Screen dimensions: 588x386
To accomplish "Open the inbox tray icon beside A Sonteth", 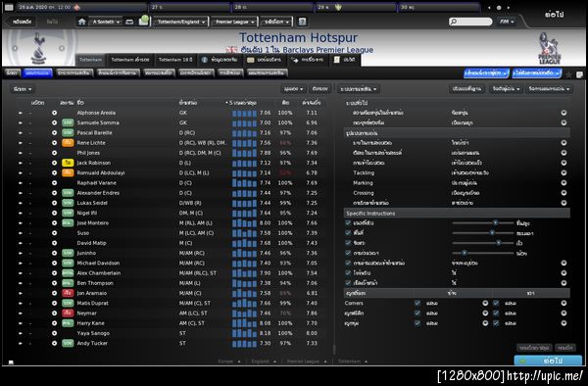I will pyautogui.click(x=129, y=22).
